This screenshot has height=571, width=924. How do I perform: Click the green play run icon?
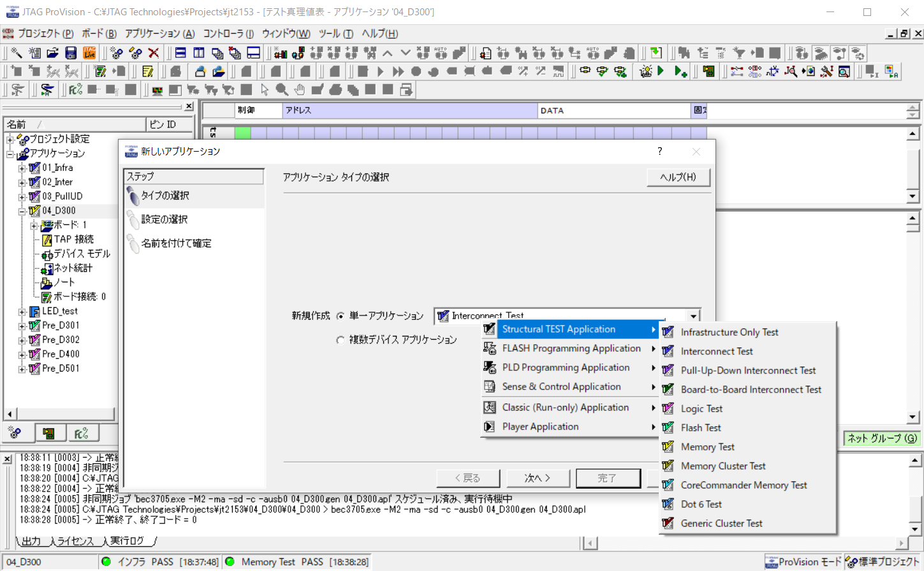tap(661, 71)
